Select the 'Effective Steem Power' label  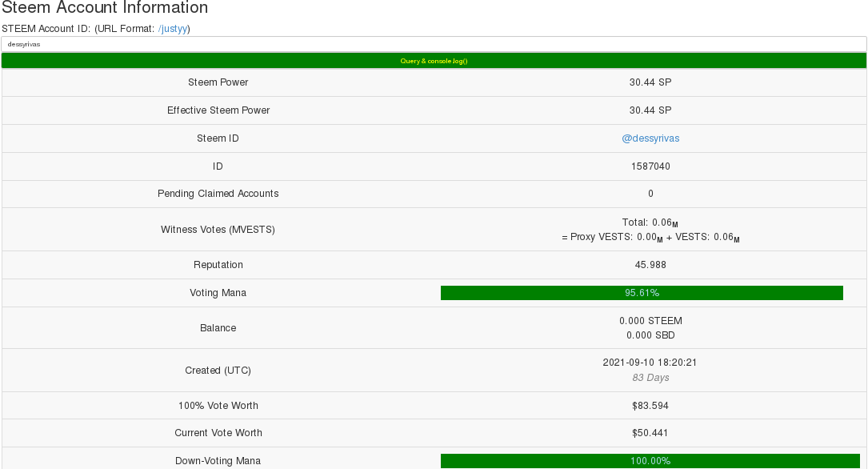tap(218, 110)
